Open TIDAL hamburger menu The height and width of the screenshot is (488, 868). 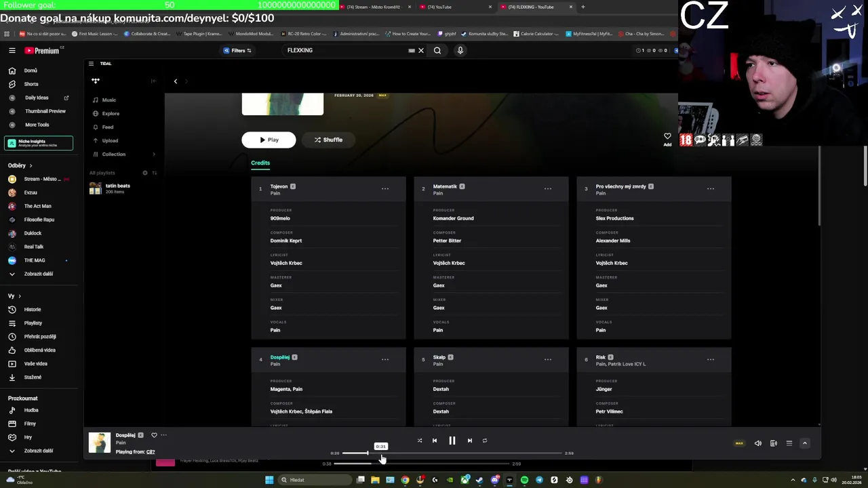point(91,64)
